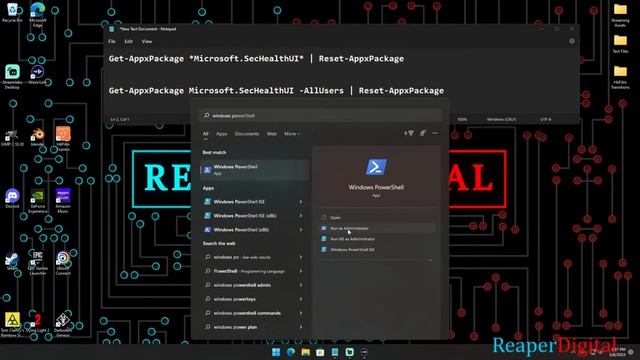Expand 'windows powertoys' web suggestion arrow
This screenshot has width=640, height=360.
coord(301,299)
